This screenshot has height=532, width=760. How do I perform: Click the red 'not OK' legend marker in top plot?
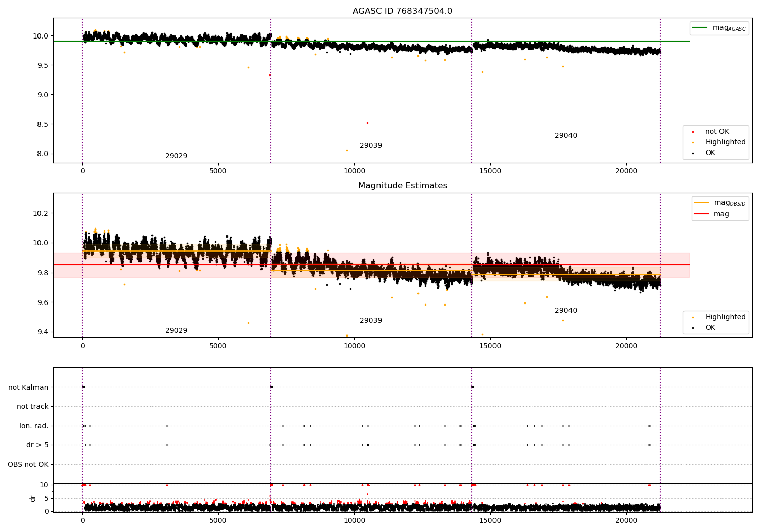(693, 132)
